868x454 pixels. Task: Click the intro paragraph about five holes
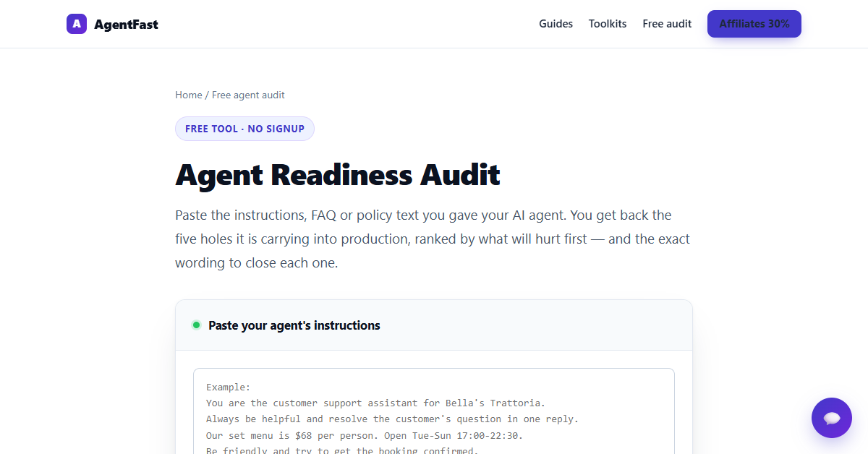(433, 239)
